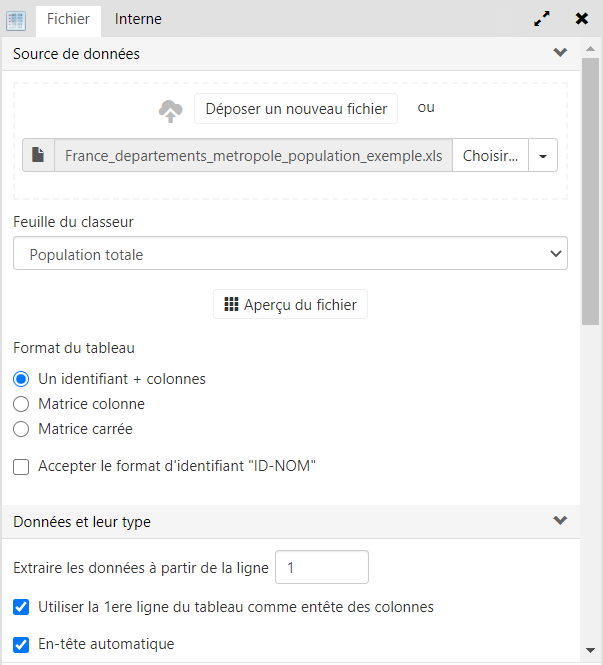603x665 pixels.
Task: Select 'Un identifiant + colonnes' format
Action: coord(21,380)
